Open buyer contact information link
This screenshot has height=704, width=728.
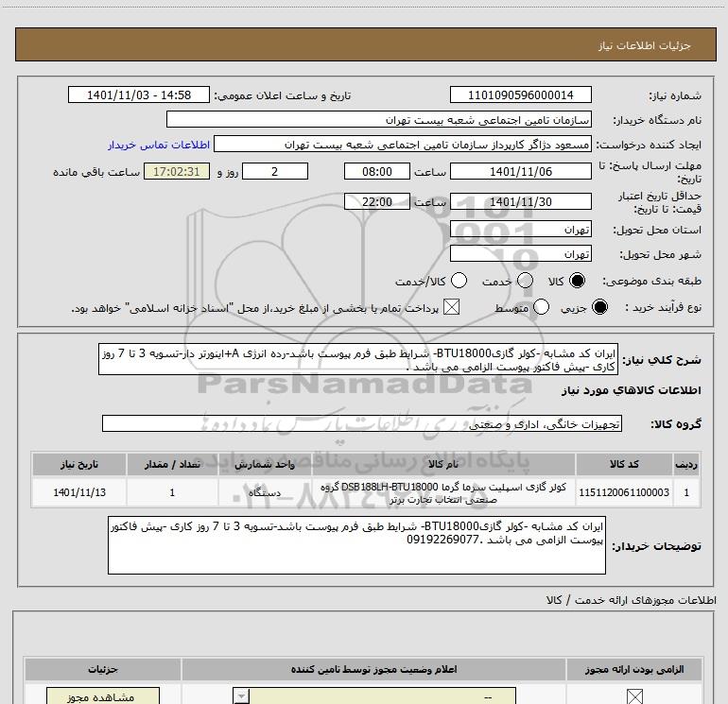click(159, 145)
